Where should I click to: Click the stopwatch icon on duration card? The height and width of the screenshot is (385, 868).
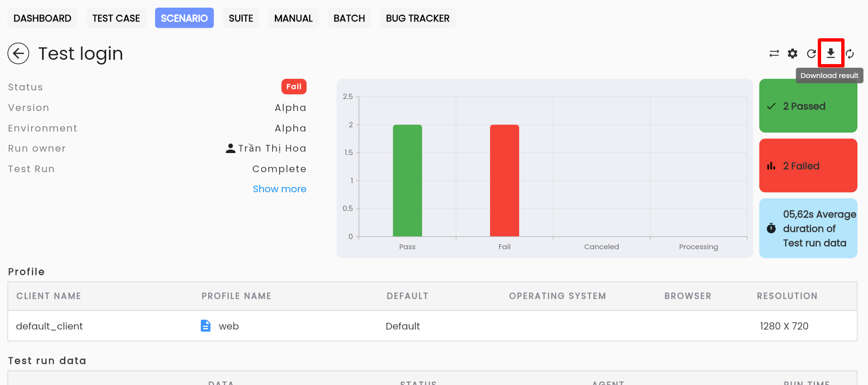click(x=771, y=228)
